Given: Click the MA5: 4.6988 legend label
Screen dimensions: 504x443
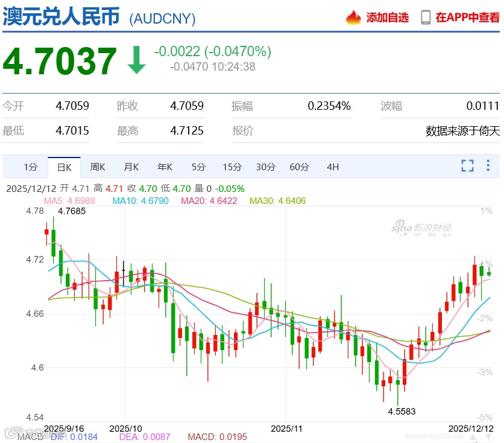Looking at the screenshot, I should [x=69, y=201].
